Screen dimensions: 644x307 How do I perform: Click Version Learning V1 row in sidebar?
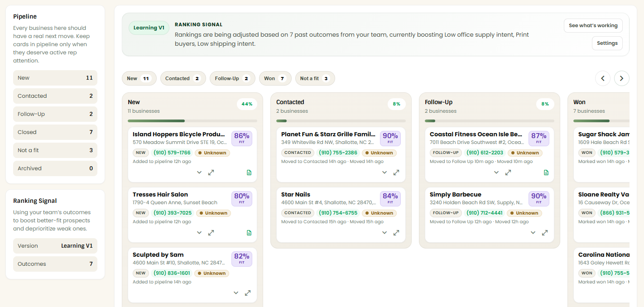[x=55, y=246]
